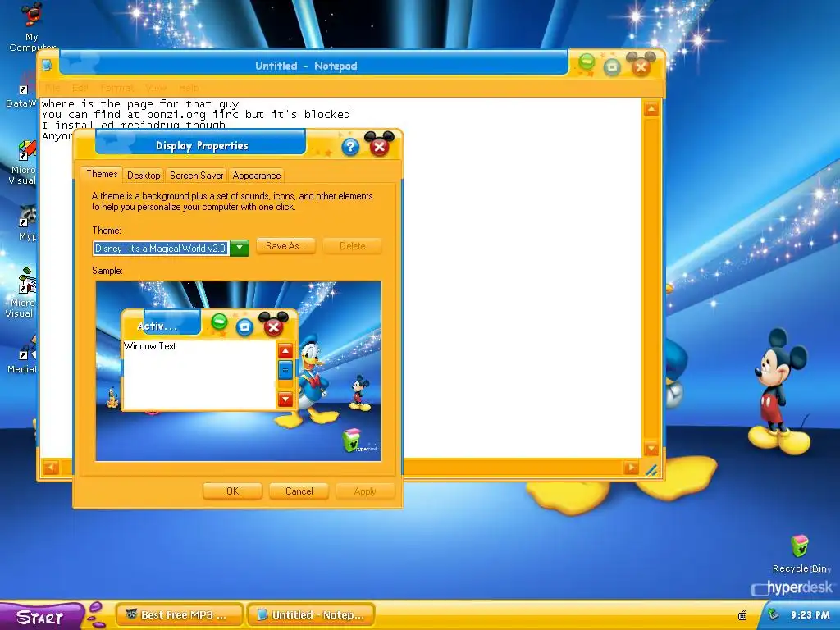
Task: Click the 'Window Text' label in the sample
Action: pos(149,346)
